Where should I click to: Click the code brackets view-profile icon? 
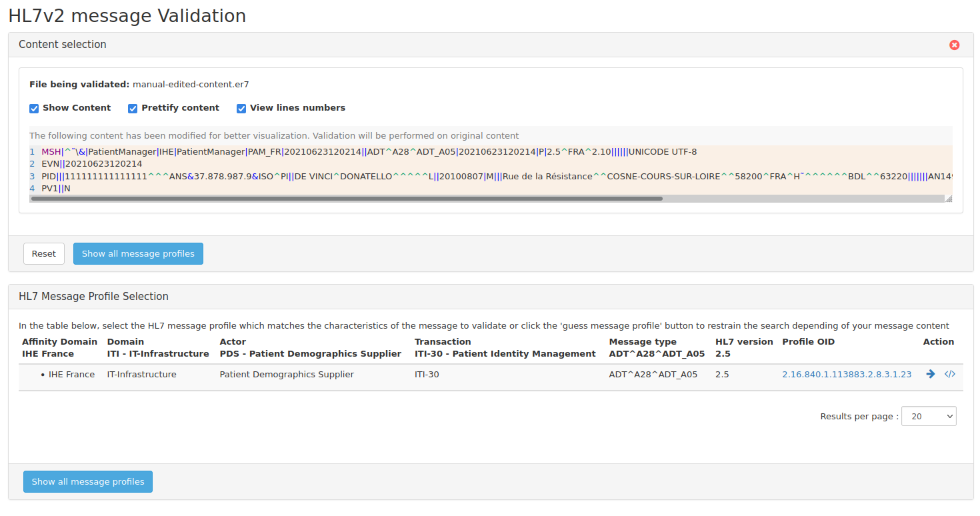[x=950, y=374]
